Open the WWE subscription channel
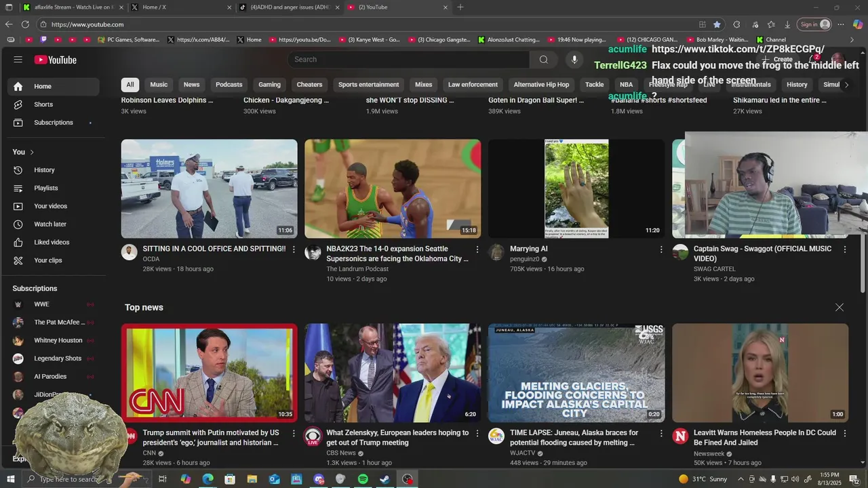Screen dimensions: 868x488 tap(54, 304)
